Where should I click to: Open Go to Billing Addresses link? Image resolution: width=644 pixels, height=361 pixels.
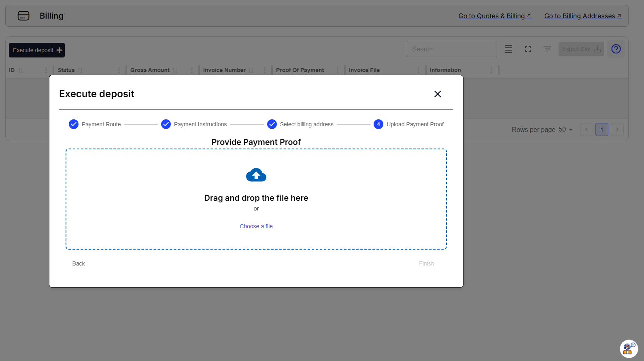tap(582, 16)
